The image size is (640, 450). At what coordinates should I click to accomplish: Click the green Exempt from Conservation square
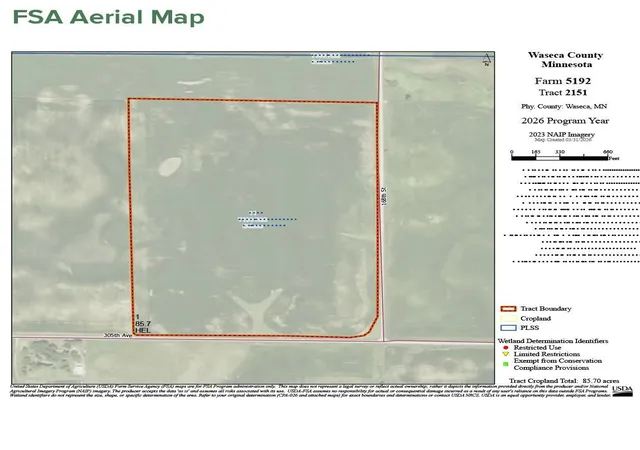pyautogui.click(x=506, y=364)
